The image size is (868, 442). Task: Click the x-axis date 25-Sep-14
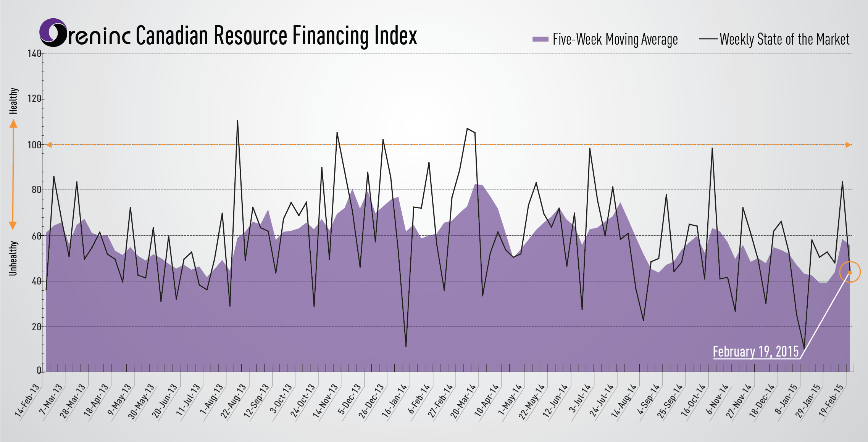click(670, 401)
